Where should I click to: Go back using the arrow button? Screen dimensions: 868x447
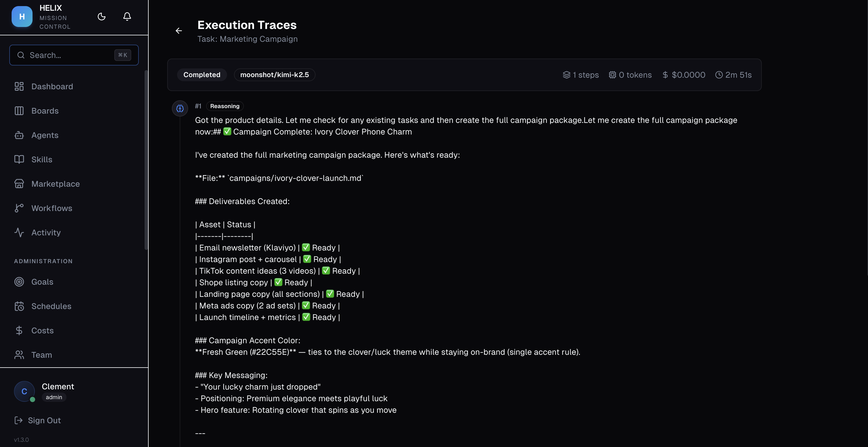point(179,31)
